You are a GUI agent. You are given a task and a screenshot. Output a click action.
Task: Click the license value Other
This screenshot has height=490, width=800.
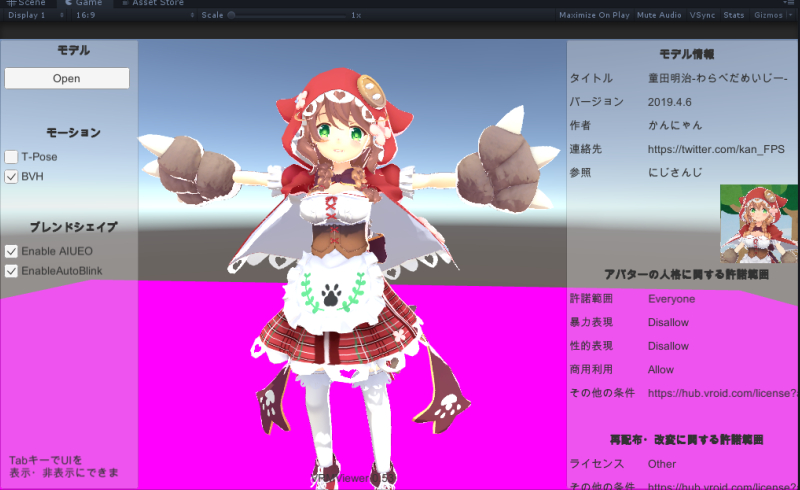(662, 464)
